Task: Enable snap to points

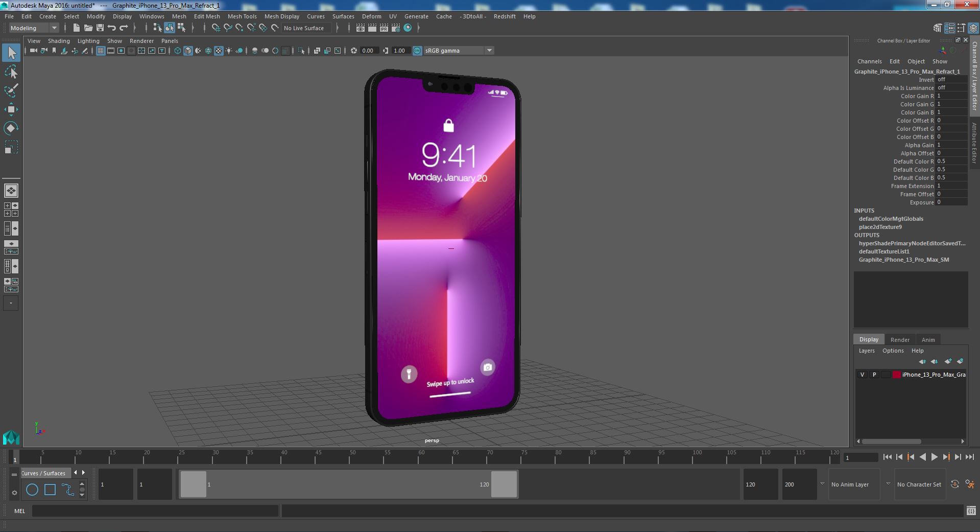Action: (240, 28)
